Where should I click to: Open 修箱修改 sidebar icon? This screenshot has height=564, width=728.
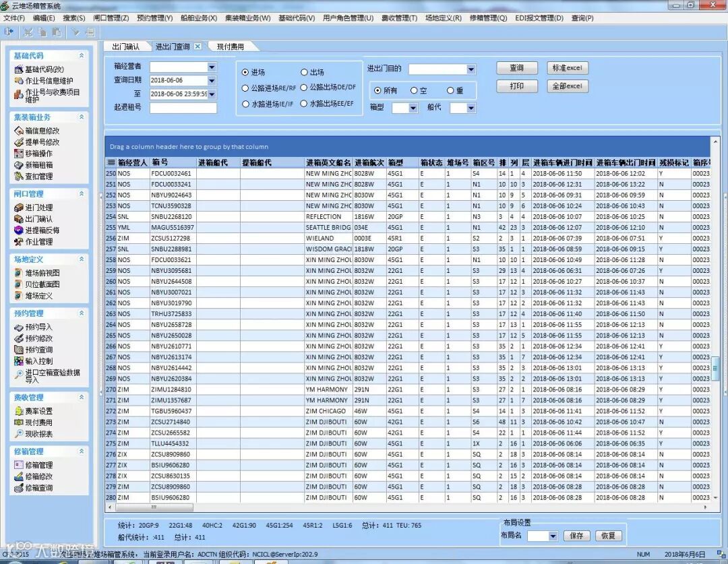click(x=19, y=476)
